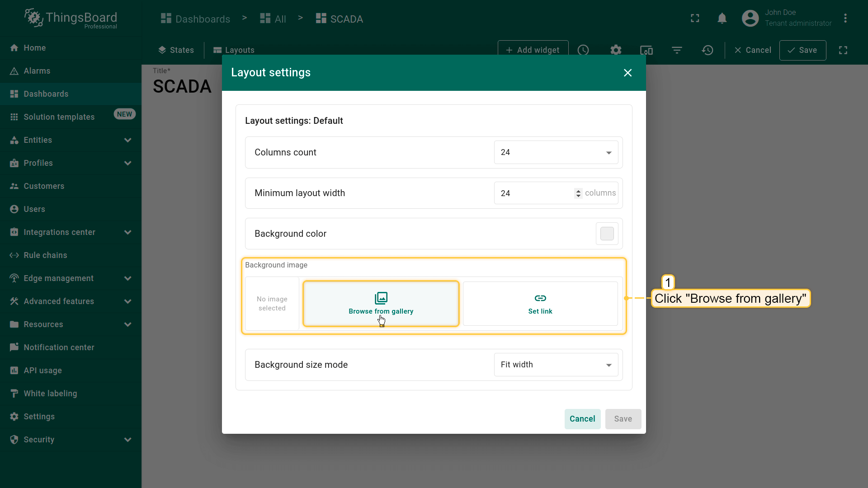Open the Background size mode dropdown
The image size is (868, 488).
(556, 365)
